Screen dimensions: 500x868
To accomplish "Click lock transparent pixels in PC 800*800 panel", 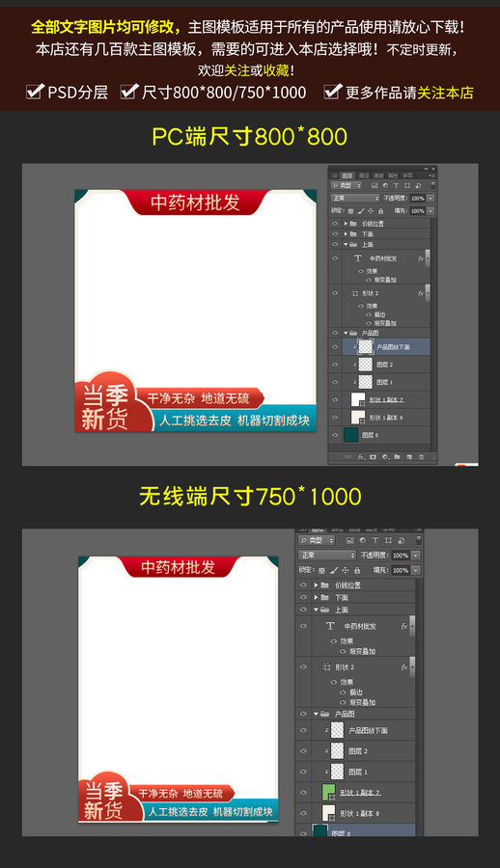I will point(350,211).
